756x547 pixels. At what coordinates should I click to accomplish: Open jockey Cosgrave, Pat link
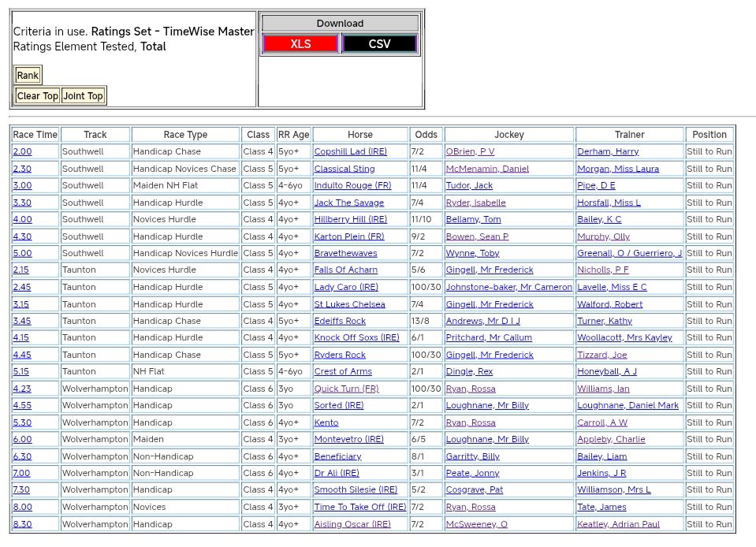click(474, 489)
